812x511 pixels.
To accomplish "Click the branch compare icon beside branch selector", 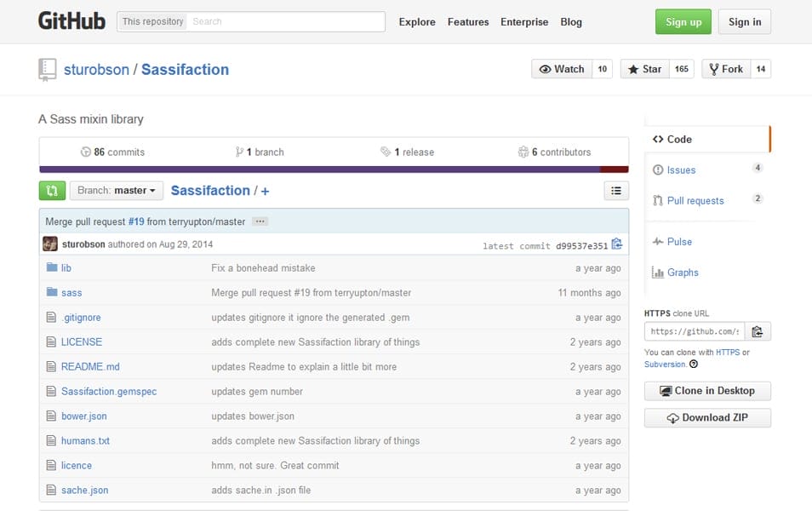I will tap(51, 190).
